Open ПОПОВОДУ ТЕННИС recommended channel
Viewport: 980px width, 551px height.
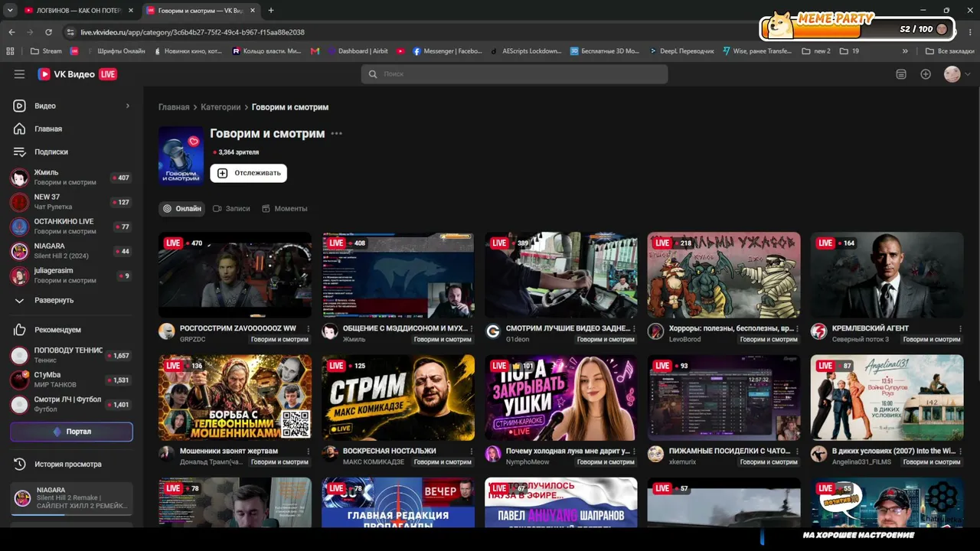click(x=71, y=355)
